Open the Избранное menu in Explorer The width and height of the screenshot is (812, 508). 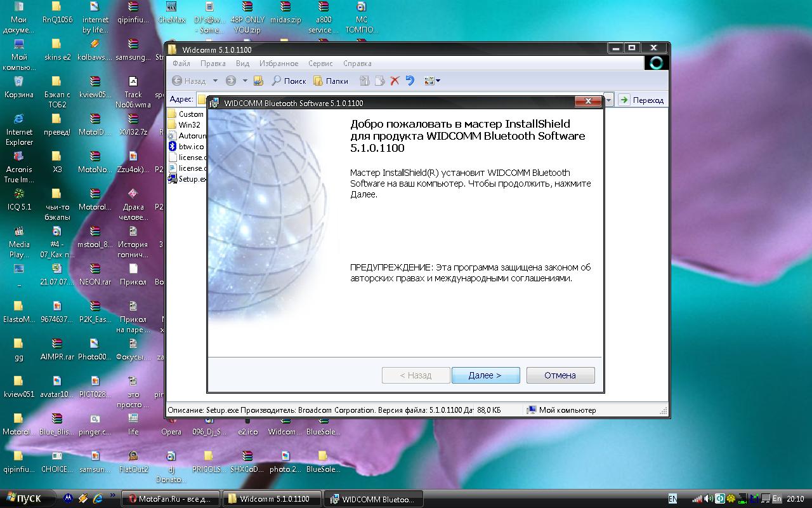pyautogui.click(x=278, y=63)
